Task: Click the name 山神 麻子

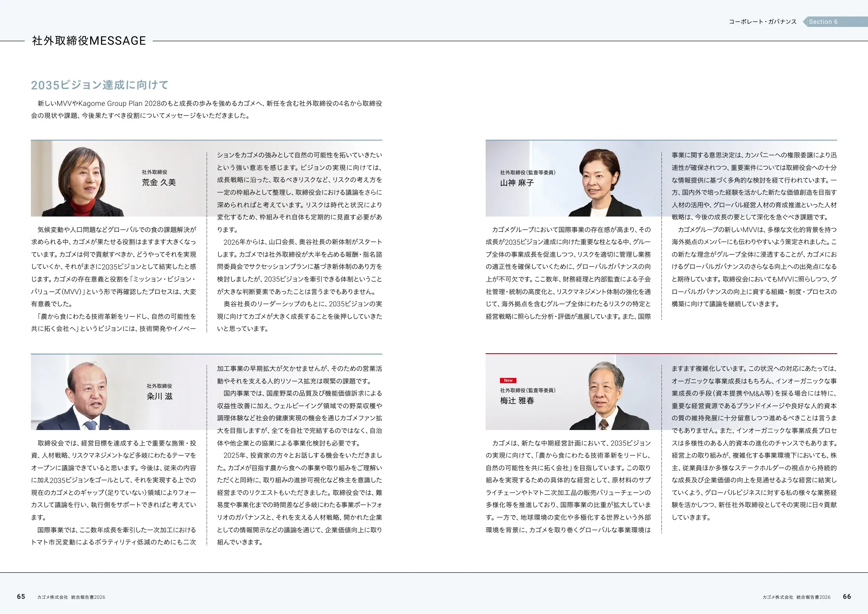Action: click(x=516, y=183)
